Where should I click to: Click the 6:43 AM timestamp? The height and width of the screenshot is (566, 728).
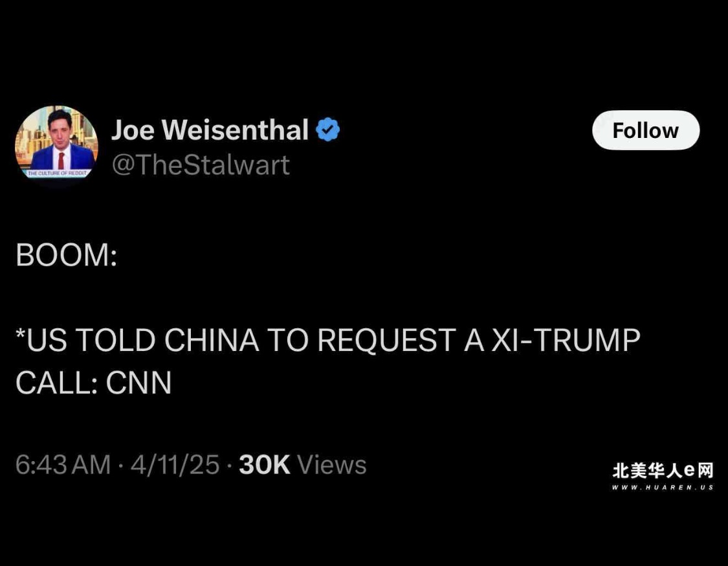[63, 464]
